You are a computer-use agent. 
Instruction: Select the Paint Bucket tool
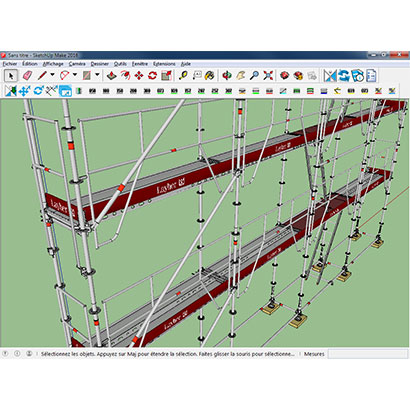pos(210,76)
